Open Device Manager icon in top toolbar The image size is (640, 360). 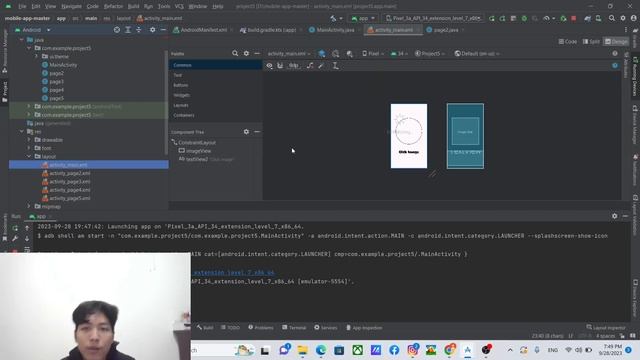pos(598,18)
